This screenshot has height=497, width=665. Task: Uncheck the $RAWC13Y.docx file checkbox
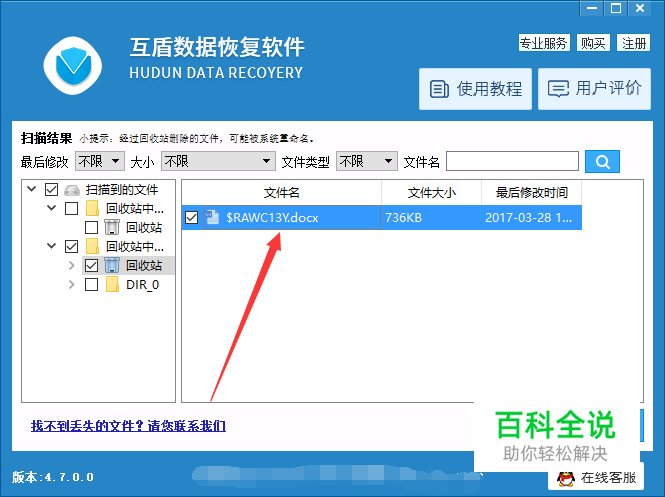click(192, 218)
